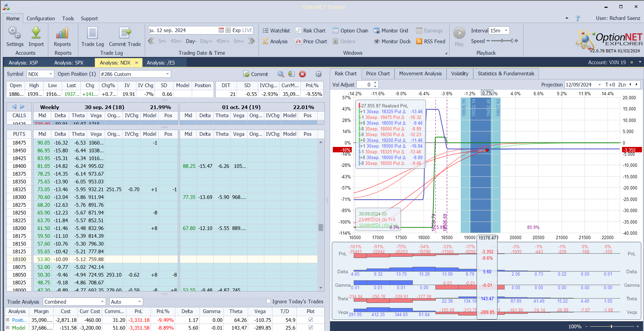644x331 pixels.
Task: Jump forward with the double right arrow
Action: pyautogui.click(x=251, y=41)
